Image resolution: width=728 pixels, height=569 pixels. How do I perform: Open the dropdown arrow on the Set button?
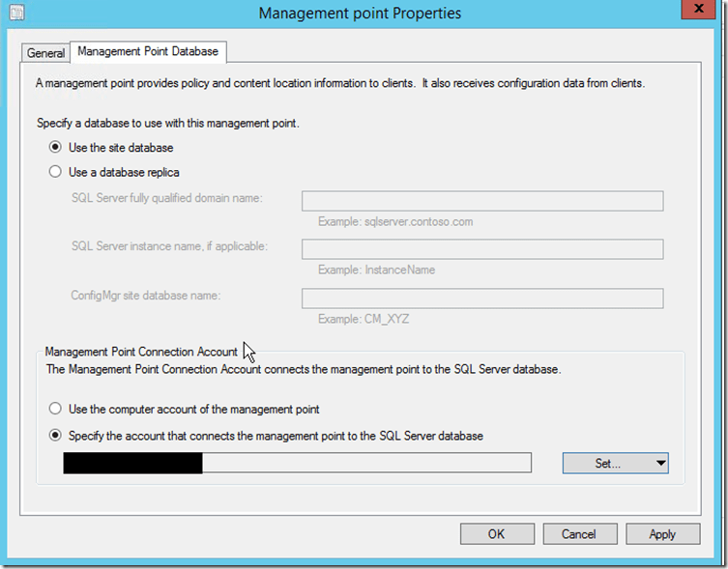click(660, 464)
